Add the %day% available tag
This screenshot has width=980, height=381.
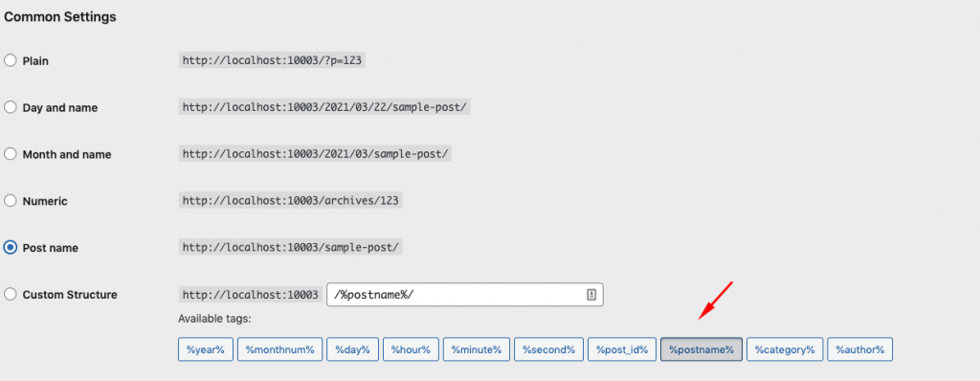click(352, 349)
